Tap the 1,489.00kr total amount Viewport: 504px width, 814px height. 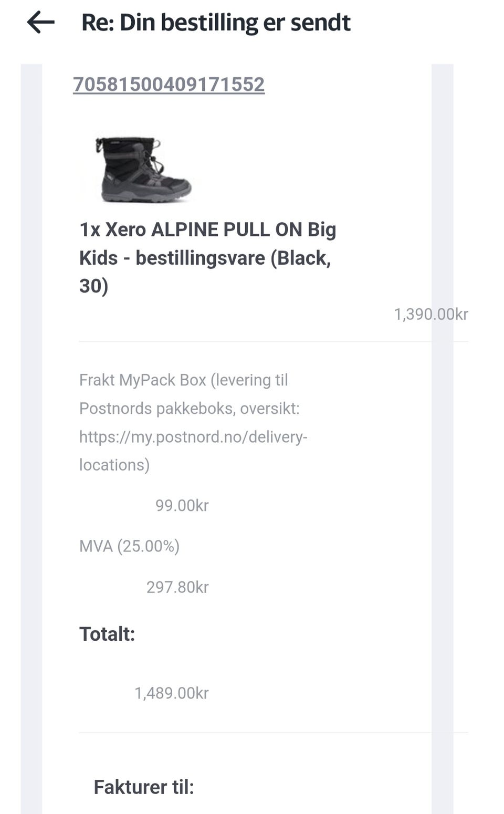171,693
